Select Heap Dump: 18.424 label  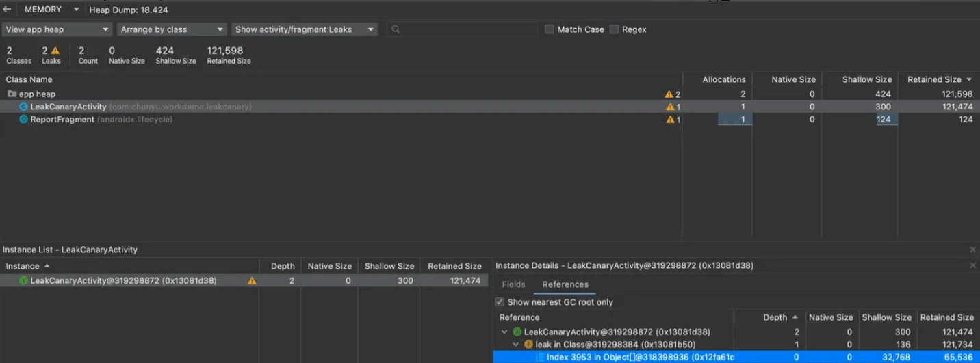(129, 10)
